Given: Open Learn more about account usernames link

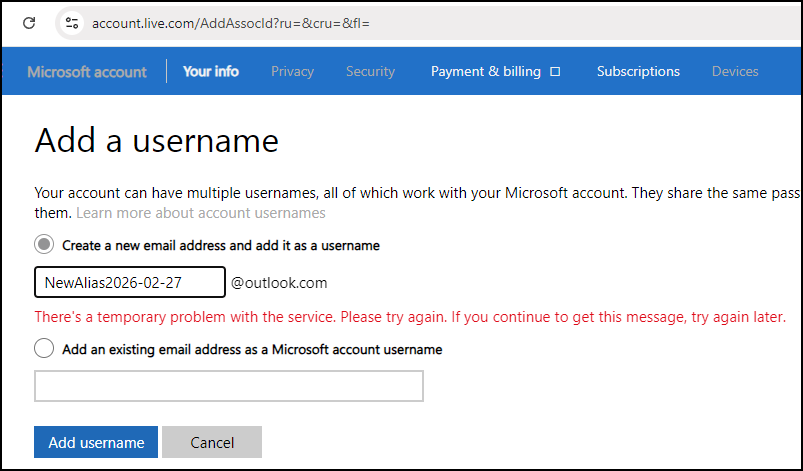Looking at the screenshot, I should 201,213.
